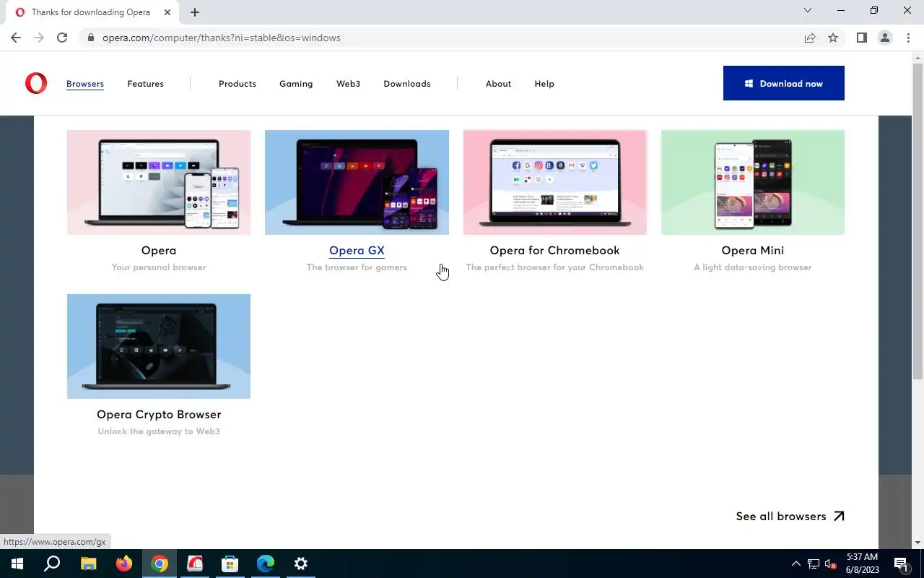Open the Features menu
The height and width of the screenshot is (578, 924).
145,84
